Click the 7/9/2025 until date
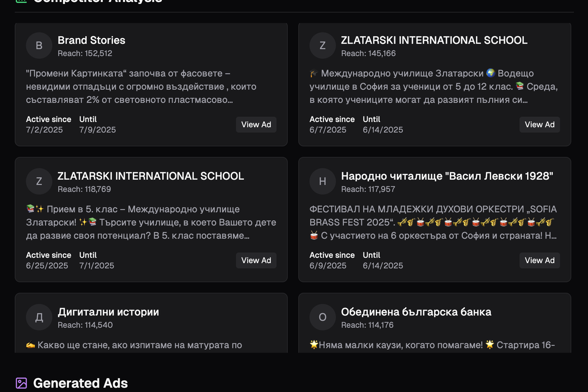The width and height of the screenshot is (588, 392). pos(98,130)
